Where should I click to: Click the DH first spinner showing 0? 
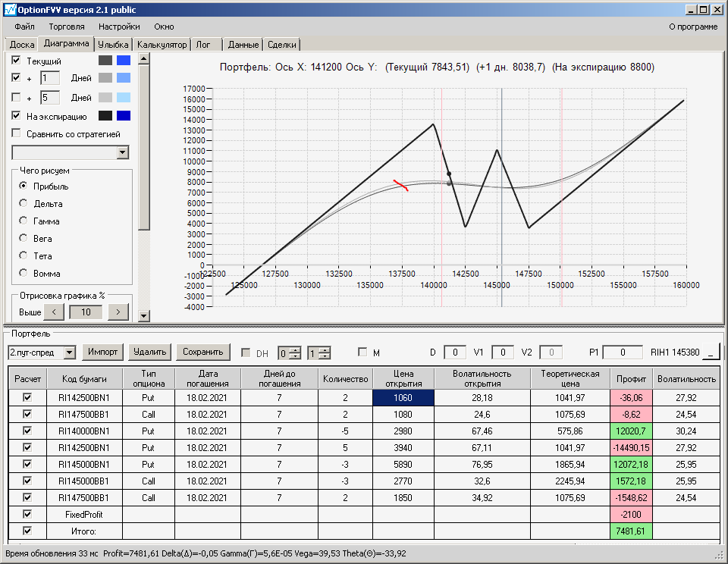point(289,353)
